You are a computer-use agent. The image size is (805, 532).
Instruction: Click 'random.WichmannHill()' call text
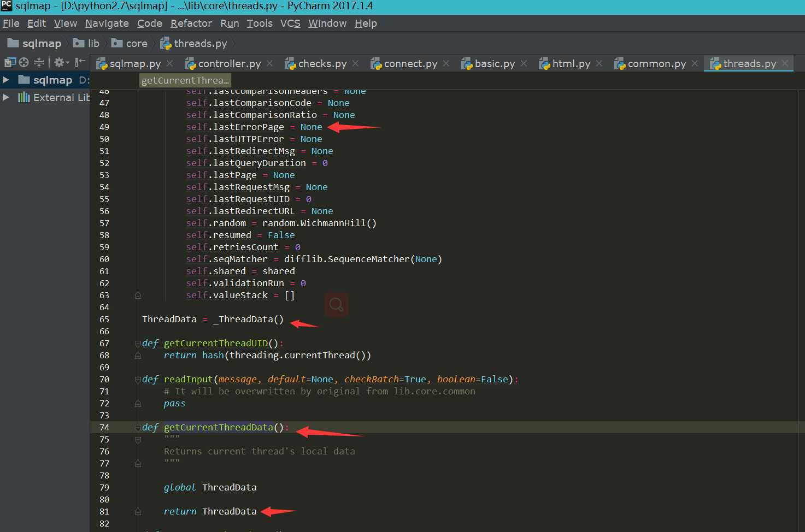(320, 223)
